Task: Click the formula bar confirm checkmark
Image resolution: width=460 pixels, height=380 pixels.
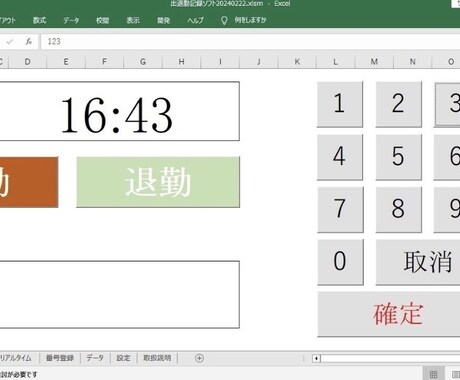Action: (10, 42)
